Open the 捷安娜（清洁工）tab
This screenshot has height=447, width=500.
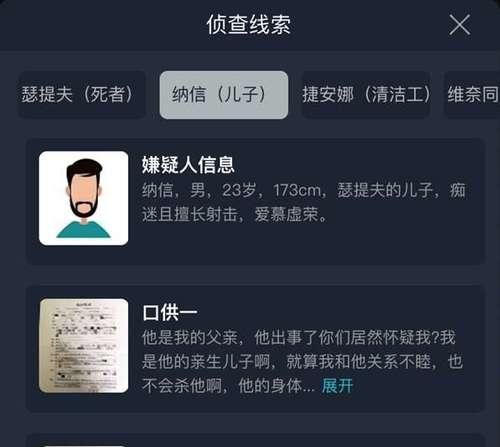pyautogui.click(x=366, y=95)
